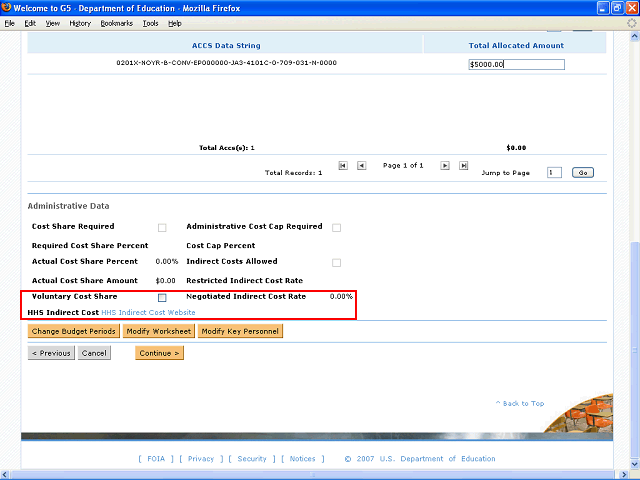Go to last page of records

click(x=463, y=166)
